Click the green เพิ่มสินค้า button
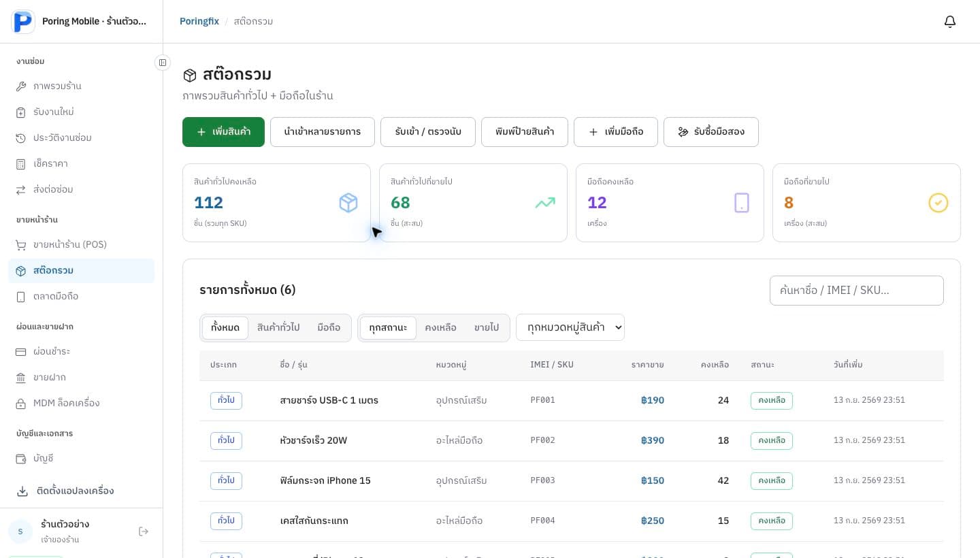Screen dimensions: 980x558 pos(223,132)
